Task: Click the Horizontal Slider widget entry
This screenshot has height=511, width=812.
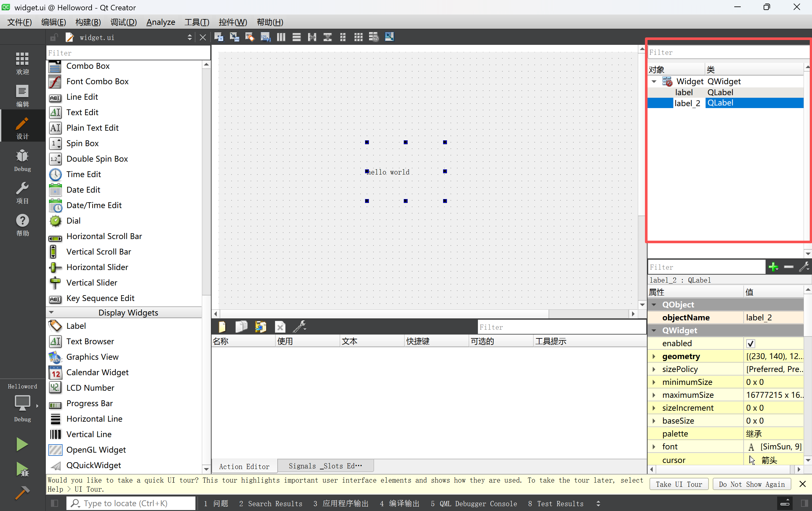Action: [x=97, y=267]
